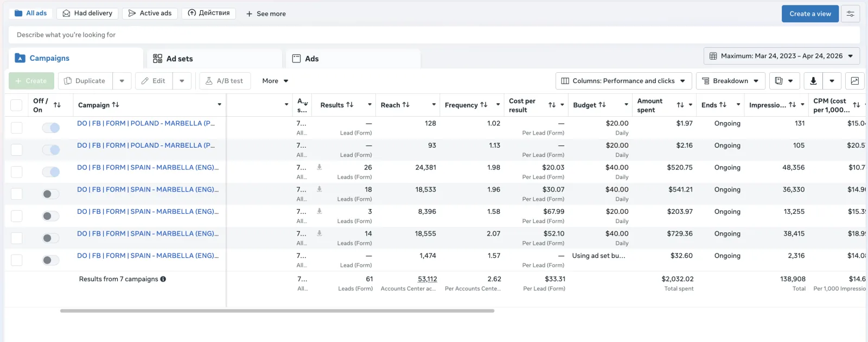Open the Spain - Marbella campaign with $67.99 cost
Image resolution: width=868 pixels, height=342 pixels.
(x=148, y=211)
